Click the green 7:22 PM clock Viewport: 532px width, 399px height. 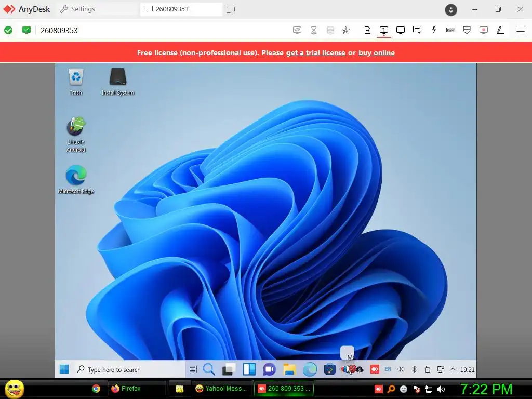click(x=486, y=389)
